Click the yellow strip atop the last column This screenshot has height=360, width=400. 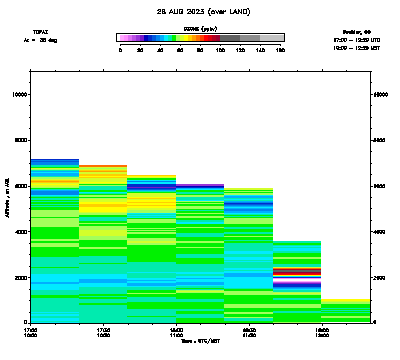pos(346,301)
